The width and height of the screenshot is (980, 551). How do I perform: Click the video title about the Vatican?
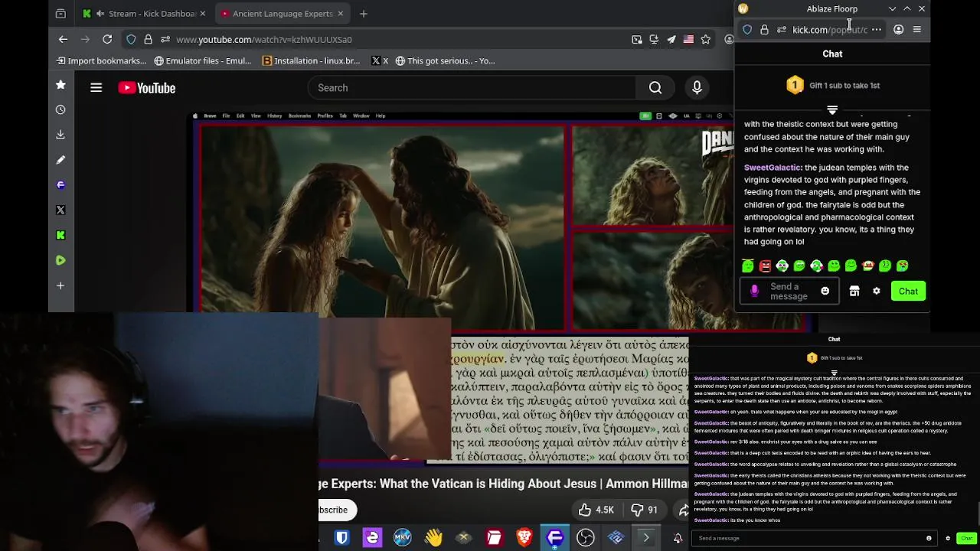504,484
